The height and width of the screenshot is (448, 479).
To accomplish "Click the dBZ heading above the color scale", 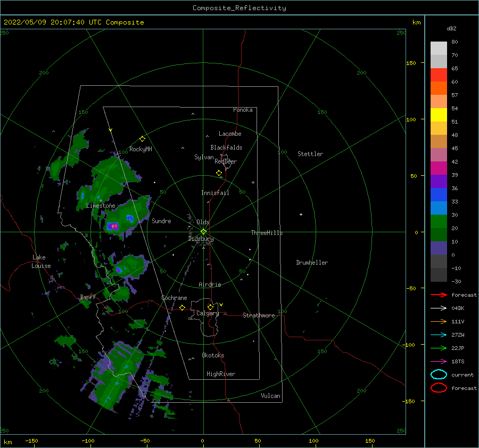I will [451, 28].
